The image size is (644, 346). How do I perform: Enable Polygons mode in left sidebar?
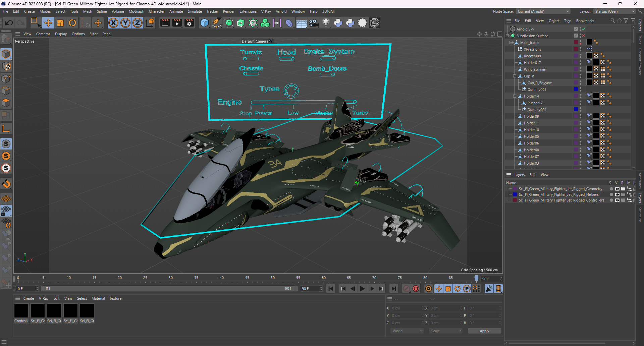point(6,103)
